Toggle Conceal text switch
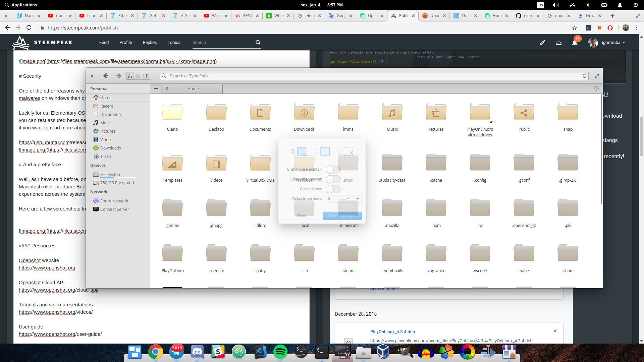 tap(333, 189)
